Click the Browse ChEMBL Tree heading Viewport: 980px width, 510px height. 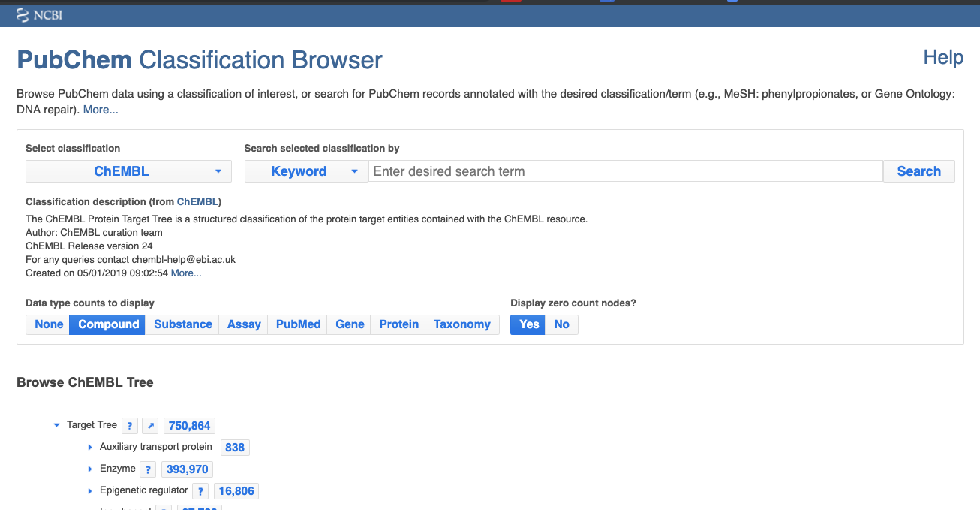tap(85, 382)
